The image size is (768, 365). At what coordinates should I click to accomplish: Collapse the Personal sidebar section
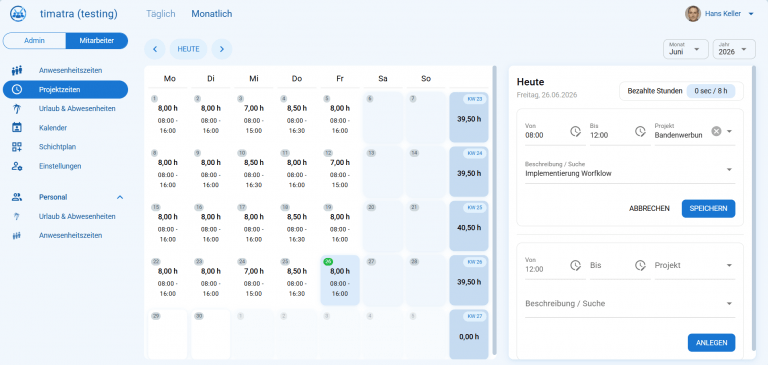click(x=120, y=197)
